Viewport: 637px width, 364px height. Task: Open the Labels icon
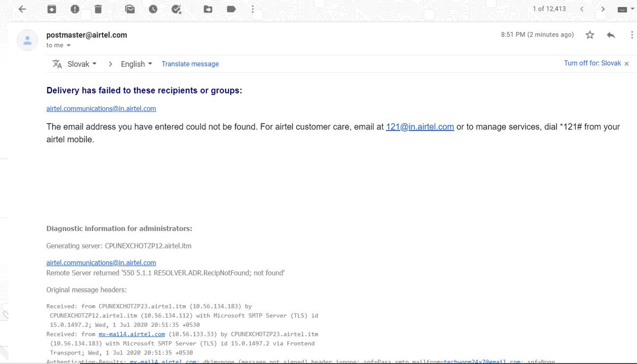231,9
